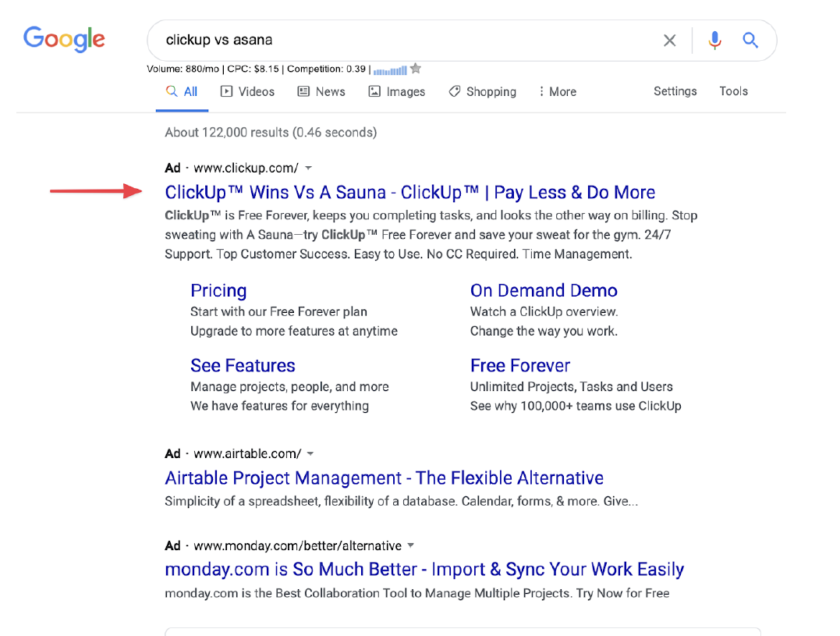Click the Unlimited Projects, Tasks and Users text
The height and width of the screenshot is (636, 840).
(571, 387)
